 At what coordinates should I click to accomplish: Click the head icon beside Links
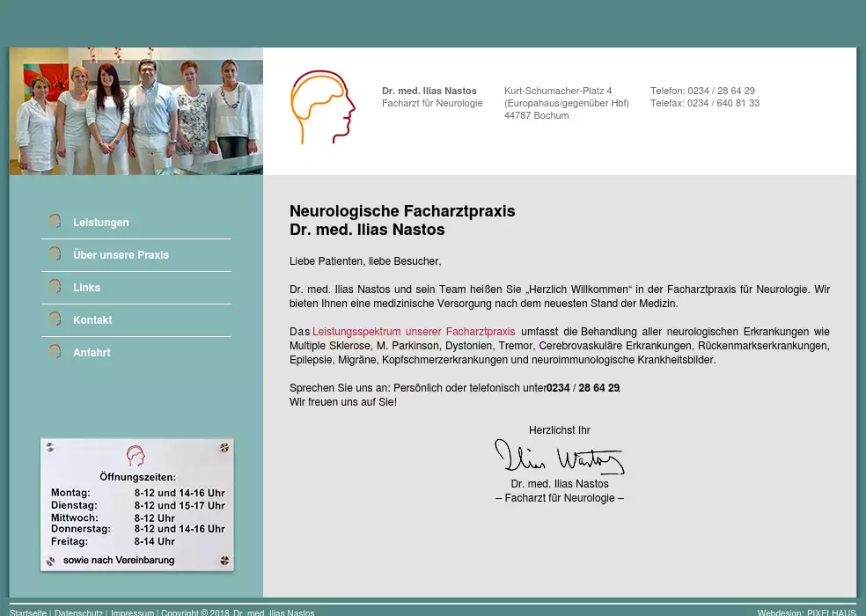pos(55,287)
